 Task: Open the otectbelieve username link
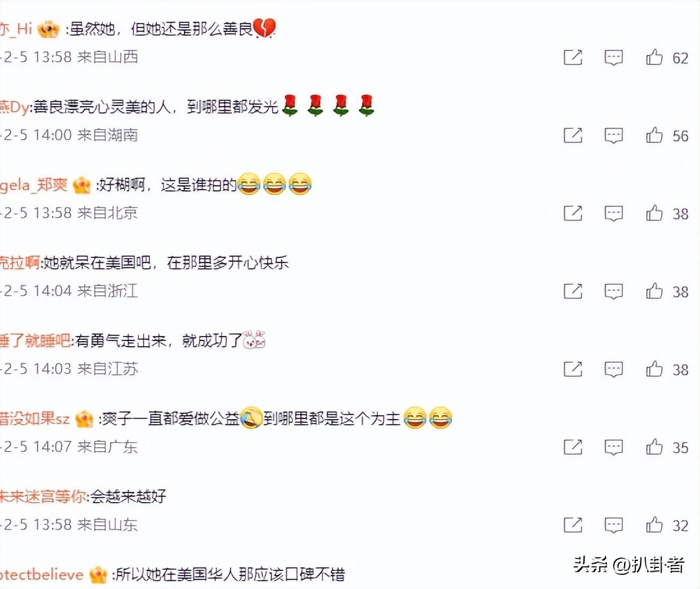[42, 574]
